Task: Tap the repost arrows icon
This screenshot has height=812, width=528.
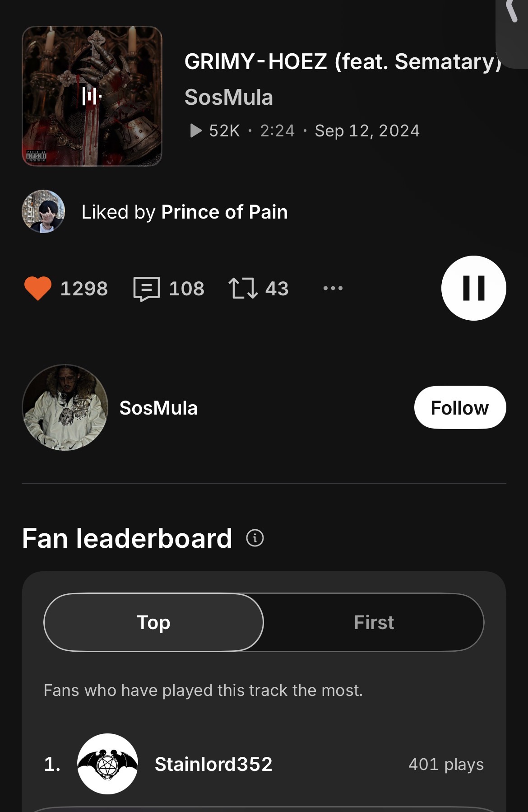Action: click(x=243, y=288)
